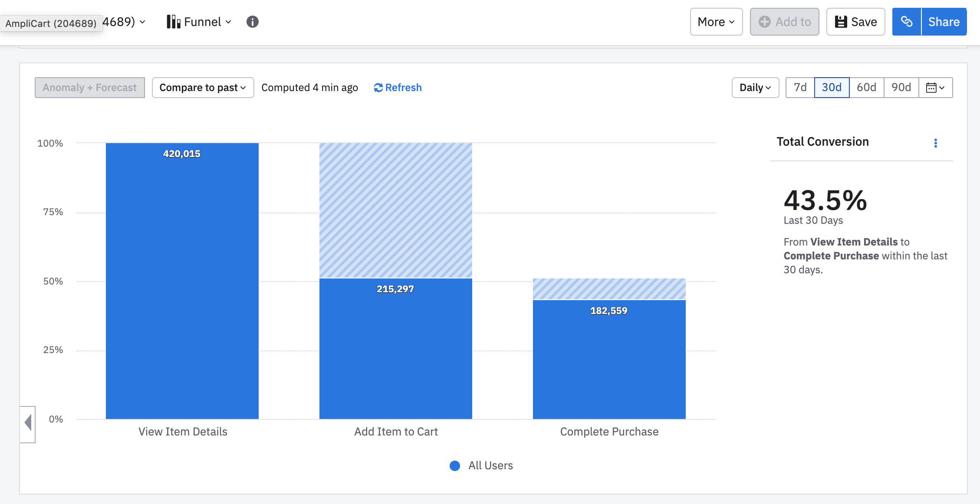Open the info tooltip beside Funnel
The height and width of the screenshot is (504, 980).
pos(253,22)
